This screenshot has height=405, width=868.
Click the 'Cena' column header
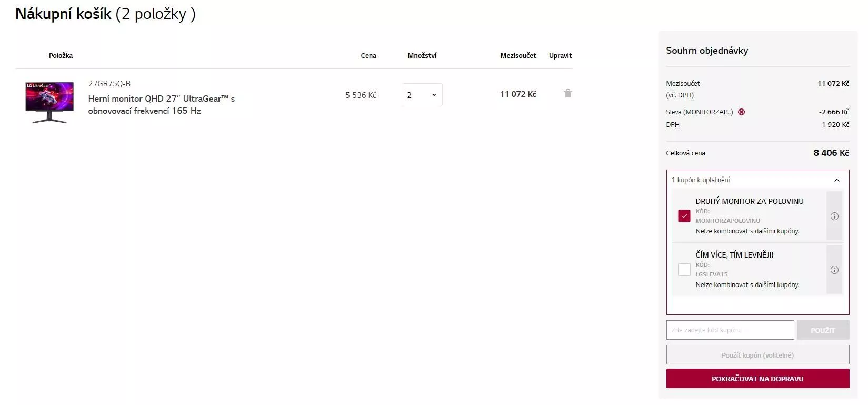point(368,55)
